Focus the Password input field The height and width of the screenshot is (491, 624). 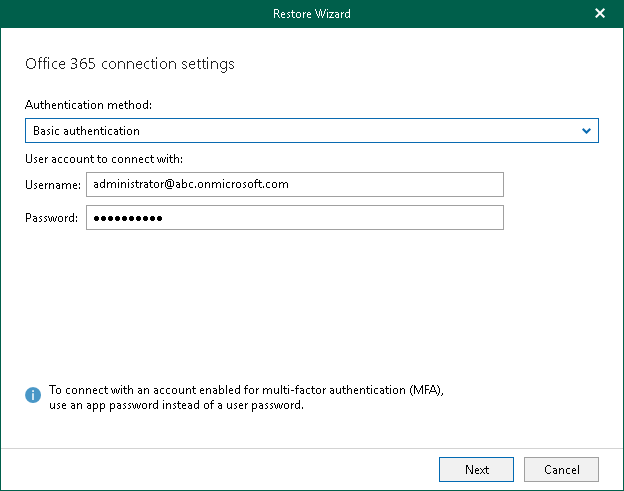pyautogui.click(x=294, y=218)
